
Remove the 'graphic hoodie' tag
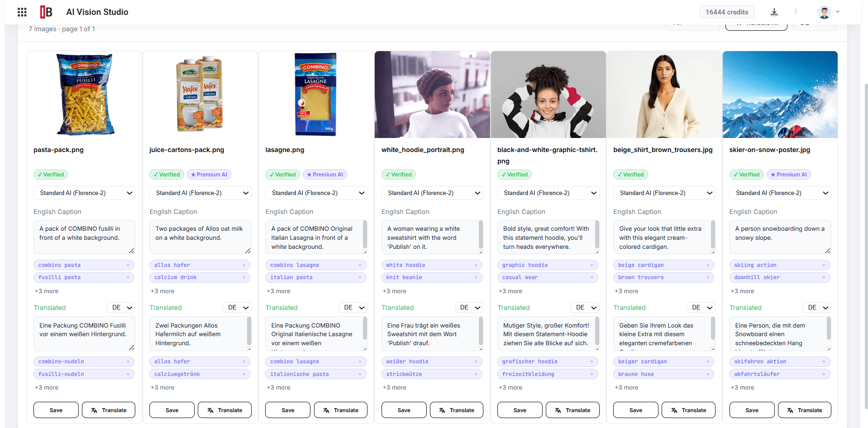pos(592,265)
